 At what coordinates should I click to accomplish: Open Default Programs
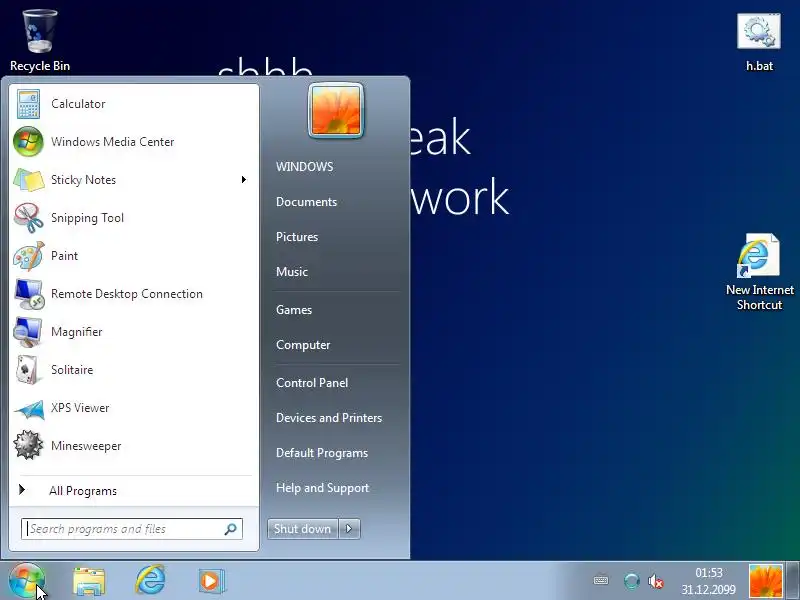point(322,453)
